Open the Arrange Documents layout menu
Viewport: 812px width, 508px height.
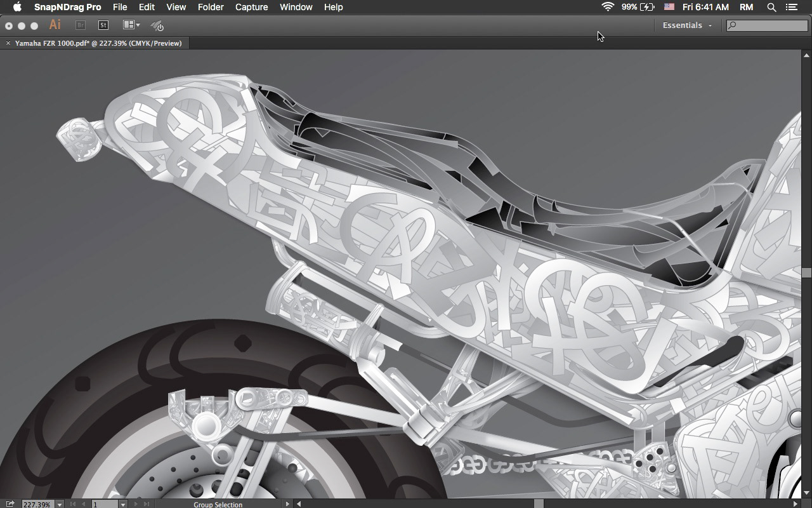131,25
